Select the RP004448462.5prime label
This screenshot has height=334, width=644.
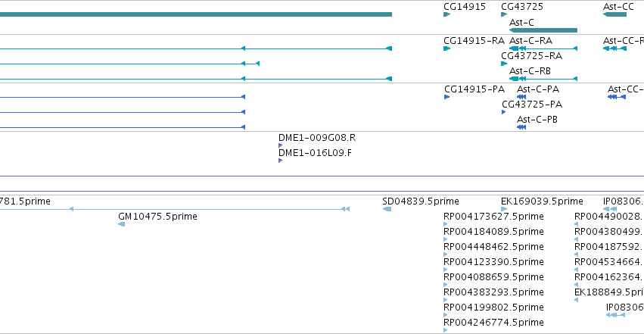click(x=493, y=247)
